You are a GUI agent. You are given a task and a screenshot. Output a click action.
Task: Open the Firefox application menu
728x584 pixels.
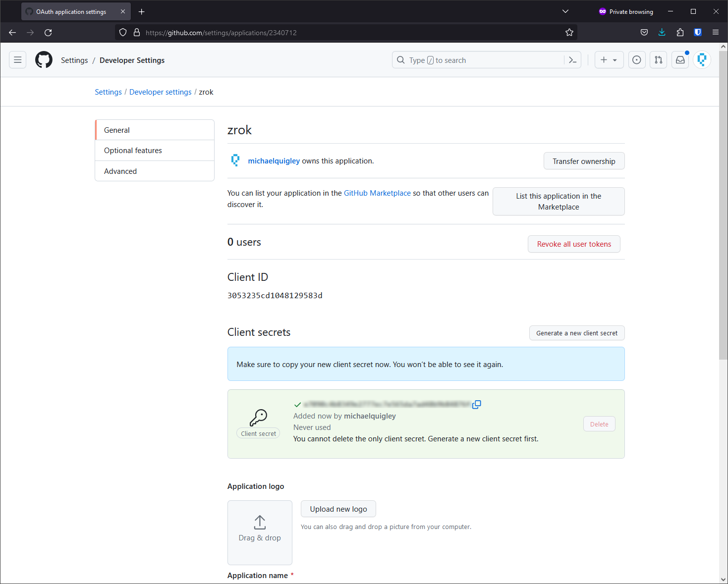pos(715,33)
